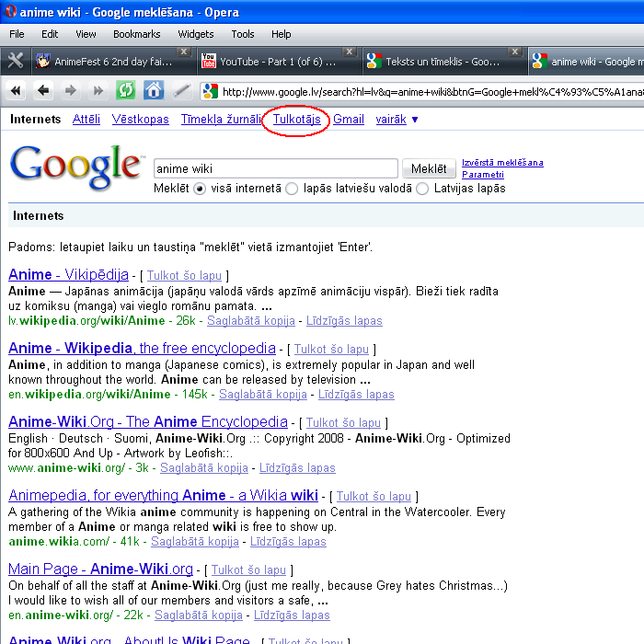Screen dimensions: 644x644
Task: Open similar pages for anime.wikia.com result
Action: click(288, 541)
